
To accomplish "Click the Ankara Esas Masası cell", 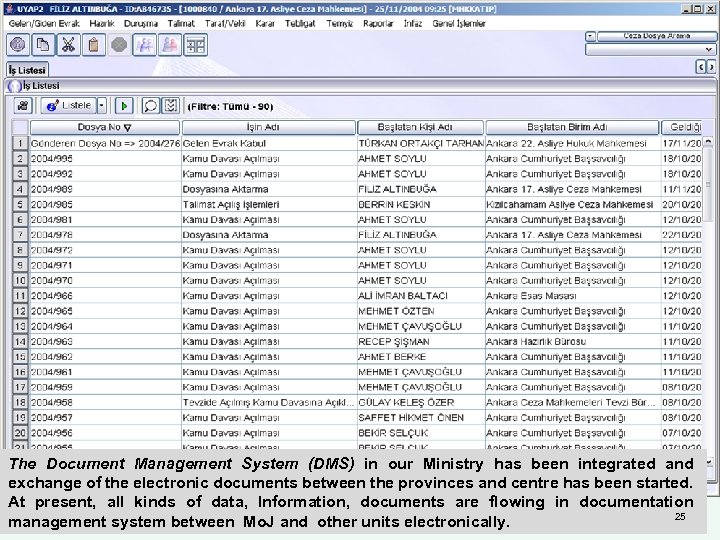I will [573, 296].
